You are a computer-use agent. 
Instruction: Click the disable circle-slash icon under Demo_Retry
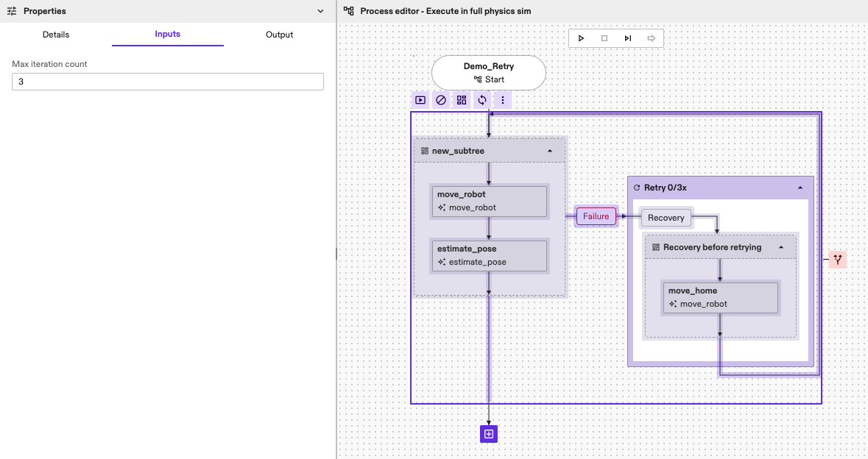pos(441,100)
